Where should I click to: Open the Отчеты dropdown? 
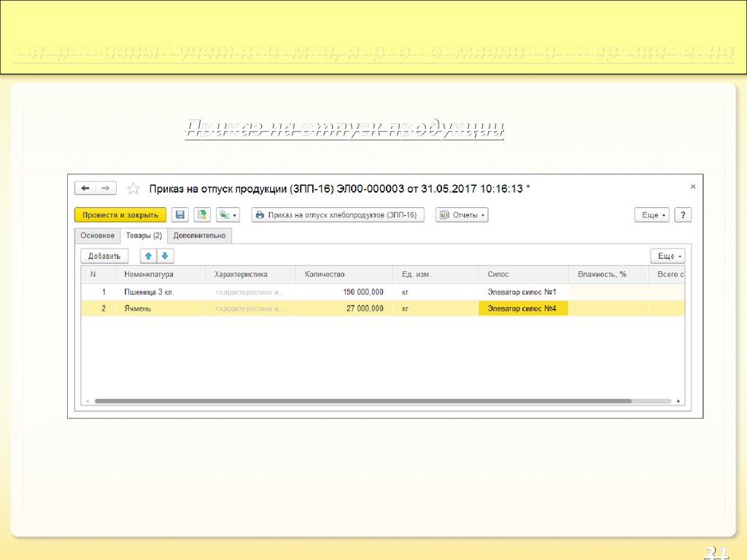[462, 215]
